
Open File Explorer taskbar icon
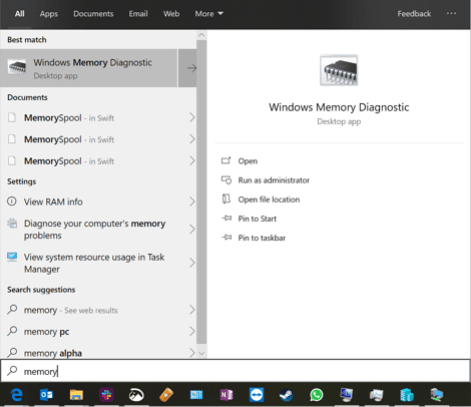tap(76, 395)
